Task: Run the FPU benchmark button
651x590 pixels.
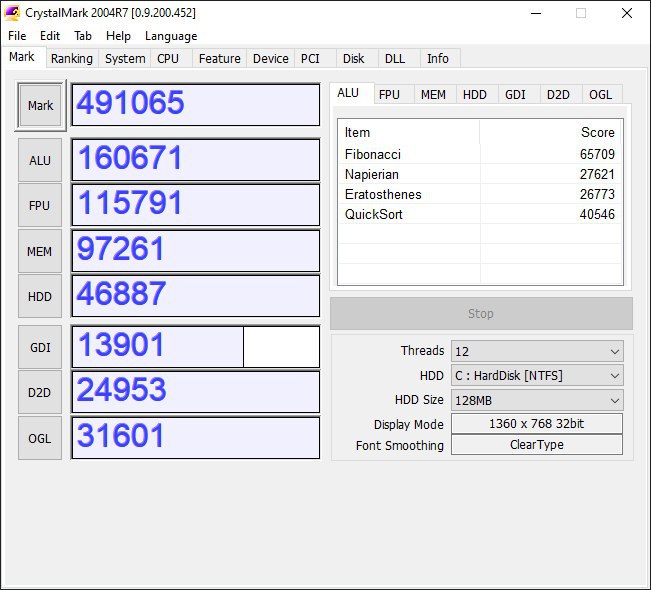Action: tap(40, 206)
